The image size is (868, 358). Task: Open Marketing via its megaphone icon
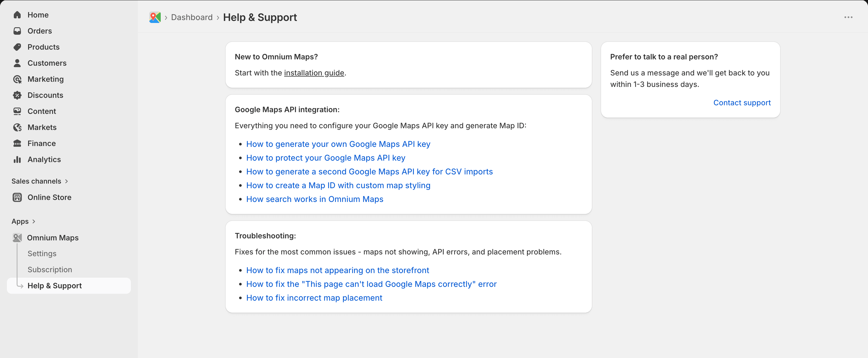click(x=17, y=79)
